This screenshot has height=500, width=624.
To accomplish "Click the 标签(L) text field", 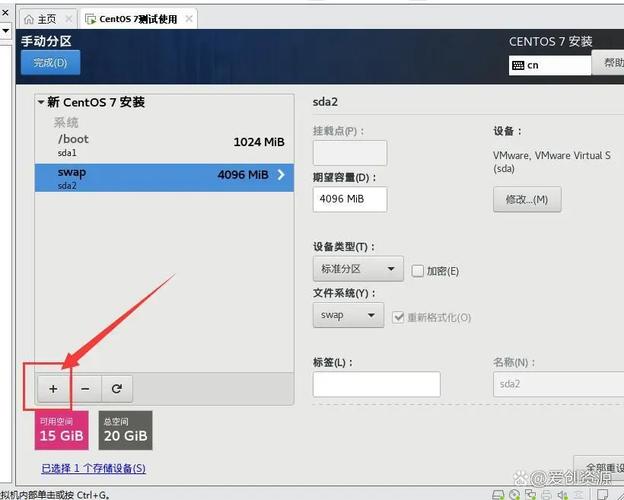I will 376,384.
